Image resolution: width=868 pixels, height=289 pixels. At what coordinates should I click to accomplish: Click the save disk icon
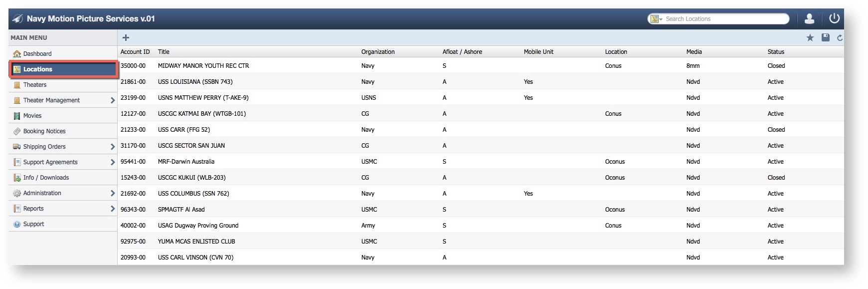pos(825,37)
